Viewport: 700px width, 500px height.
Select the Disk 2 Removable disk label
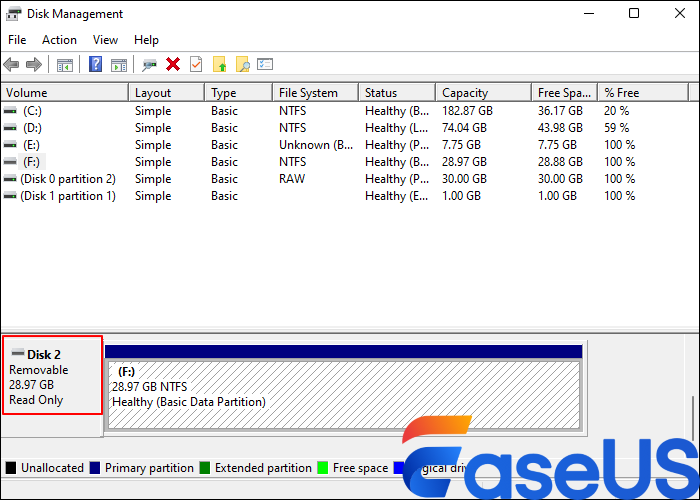pyautogui.click(x=52, y=375)
